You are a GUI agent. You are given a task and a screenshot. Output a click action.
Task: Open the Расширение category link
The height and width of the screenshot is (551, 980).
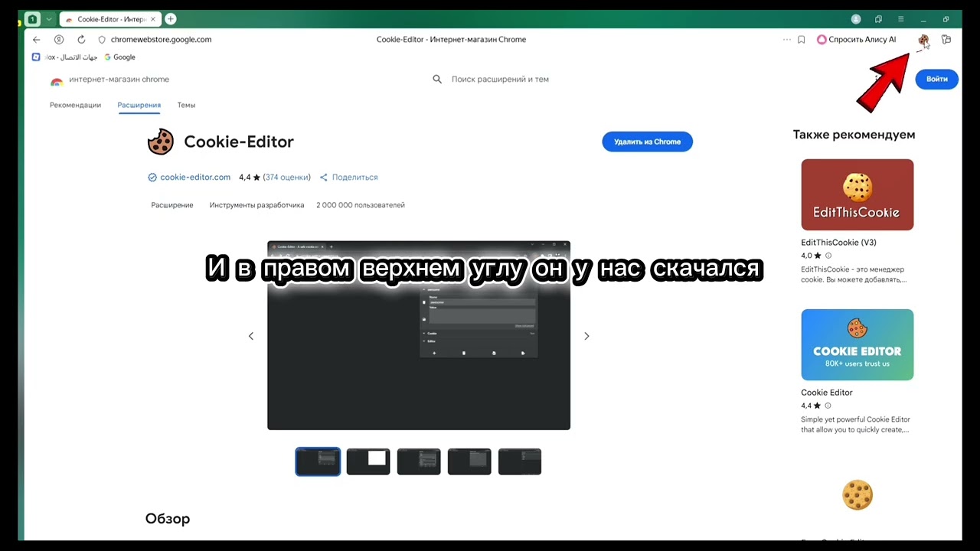click(172, 205)
